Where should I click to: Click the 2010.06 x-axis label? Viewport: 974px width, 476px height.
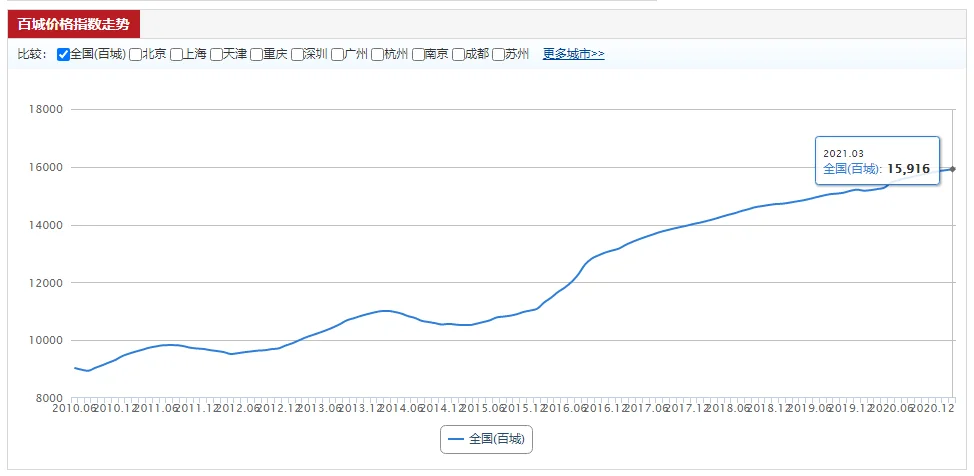coord(73,408)
